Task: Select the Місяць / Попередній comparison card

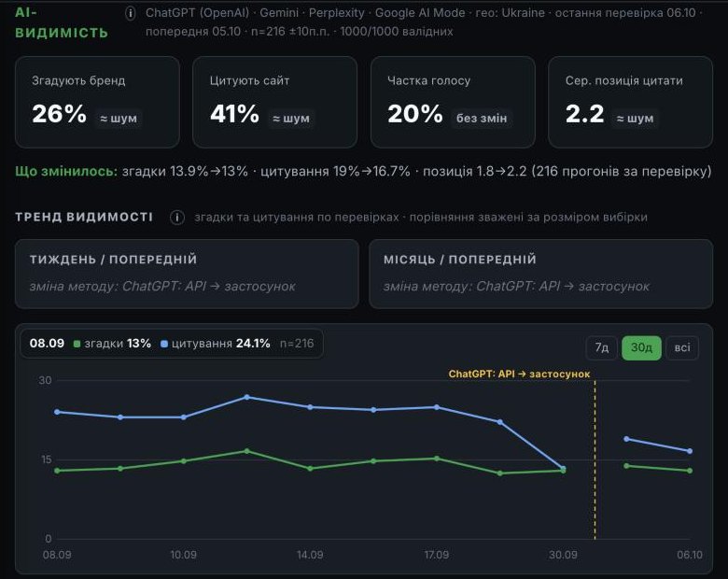Action: click(x=541, y=274)
